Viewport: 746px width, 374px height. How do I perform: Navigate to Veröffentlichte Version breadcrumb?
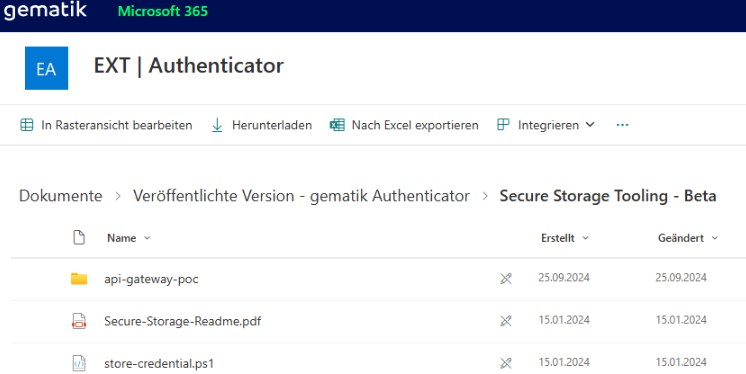(301, 196)
